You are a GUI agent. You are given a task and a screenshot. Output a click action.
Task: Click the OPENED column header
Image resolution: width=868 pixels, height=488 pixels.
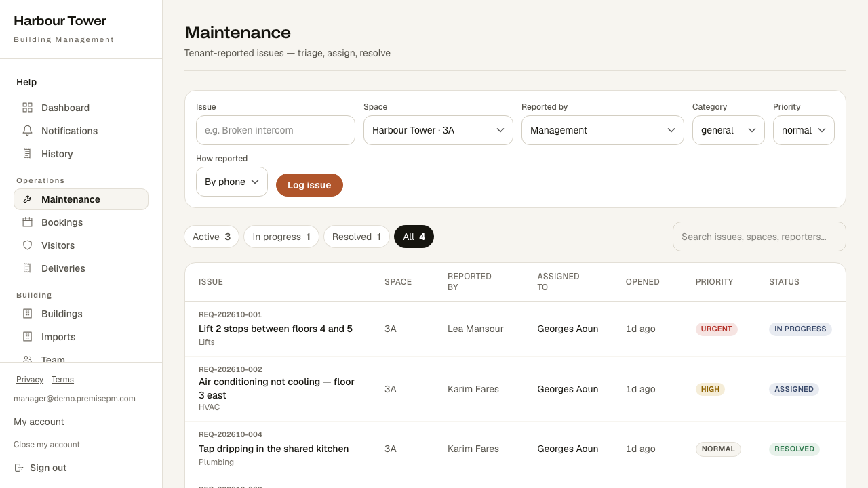(x=642, y=282)
